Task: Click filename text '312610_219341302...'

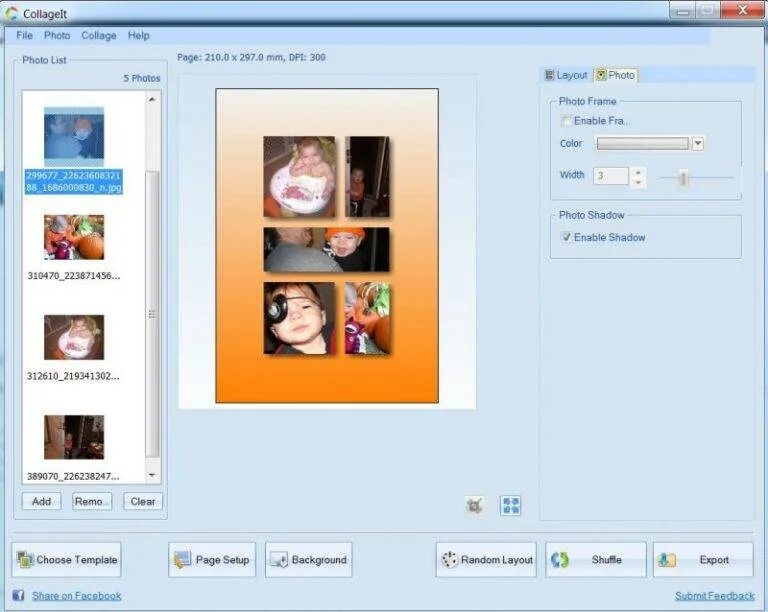Action: pos(73,376)
